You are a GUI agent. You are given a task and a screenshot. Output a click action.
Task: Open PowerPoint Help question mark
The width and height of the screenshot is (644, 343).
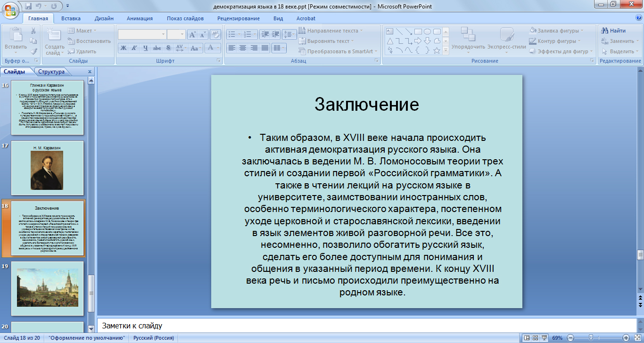[639, 18]
